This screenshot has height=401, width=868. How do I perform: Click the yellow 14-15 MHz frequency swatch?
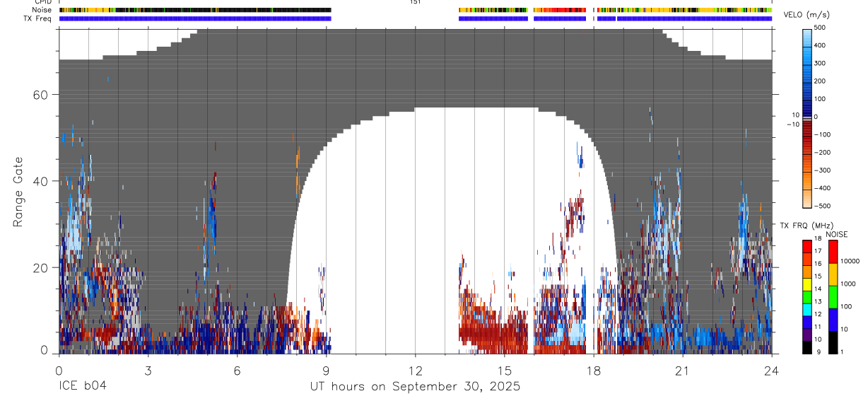coord(807,284)
